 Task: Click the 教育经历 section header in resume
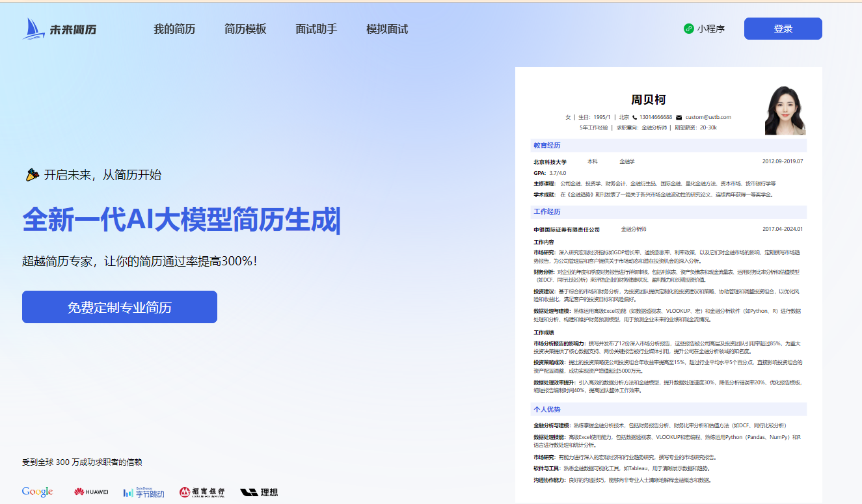(x=547, y=145)
